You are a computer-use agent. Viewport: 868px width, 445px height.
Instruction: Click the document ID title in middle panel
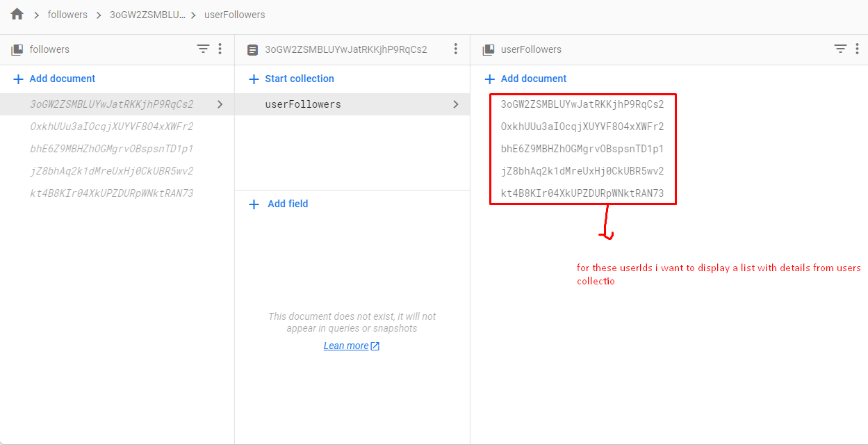click(x=346, y=49)
